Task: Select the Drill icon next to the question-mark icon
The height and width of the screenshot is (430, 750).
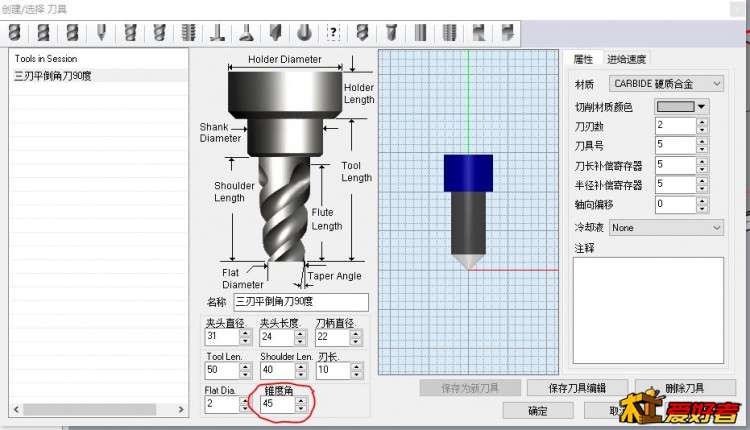Action: 363,33
